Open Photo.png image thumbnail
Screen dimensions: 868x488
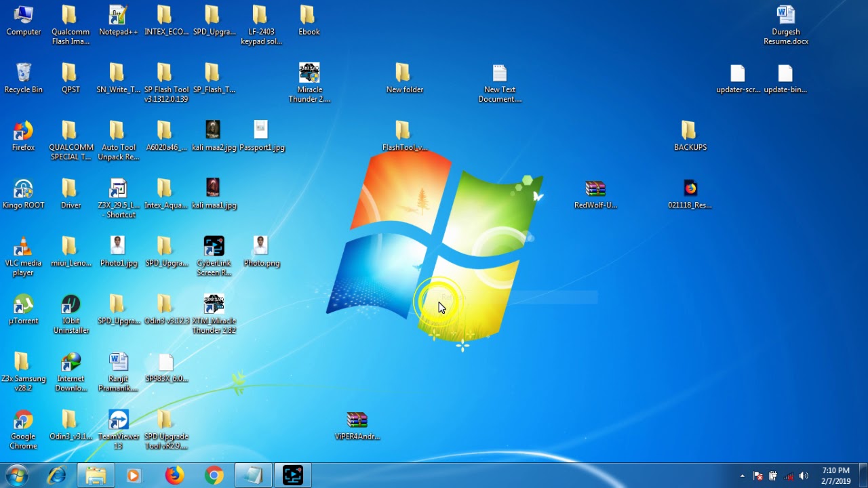261,251
